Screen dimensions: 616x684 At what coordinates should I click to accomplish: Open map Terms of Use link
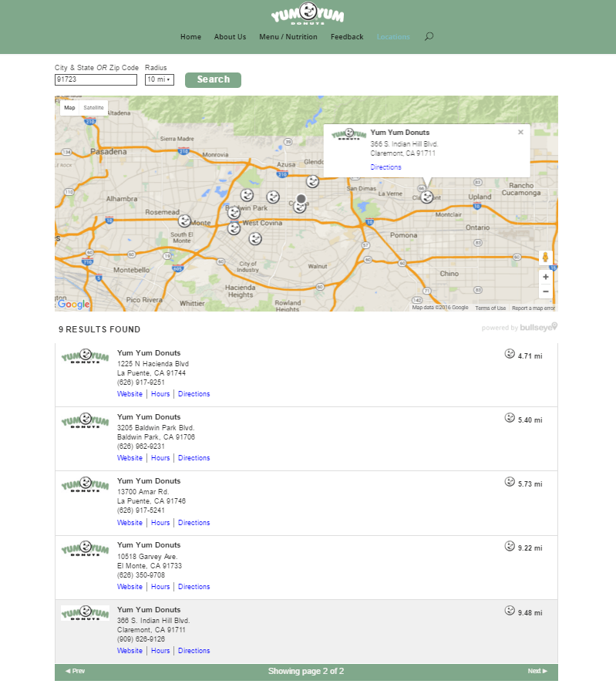(490, 308)
